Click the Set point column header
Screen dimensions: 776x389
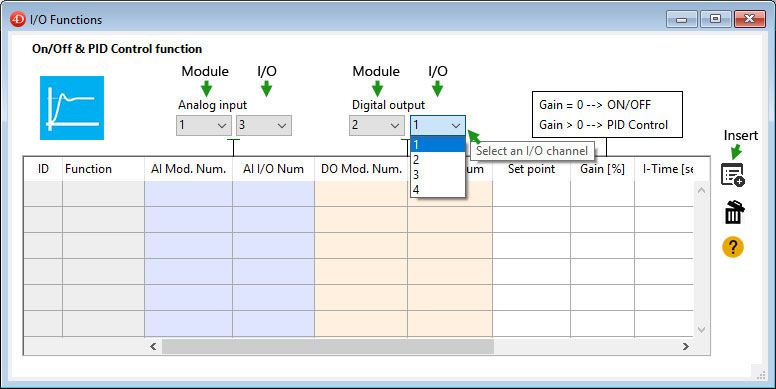tap(531, 169)
